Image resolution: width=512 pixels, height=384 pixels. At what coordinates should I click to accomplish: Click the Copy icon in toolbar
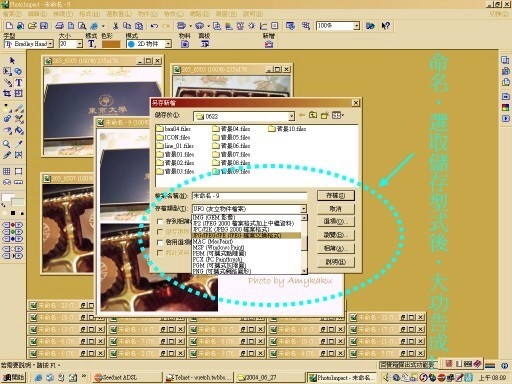127,26
